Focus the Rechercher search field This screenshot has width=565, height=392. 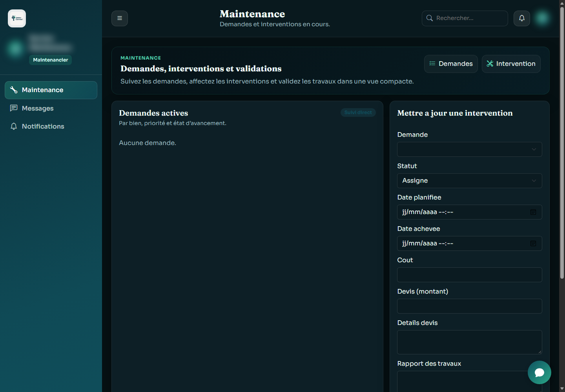[x=465, y=18]
